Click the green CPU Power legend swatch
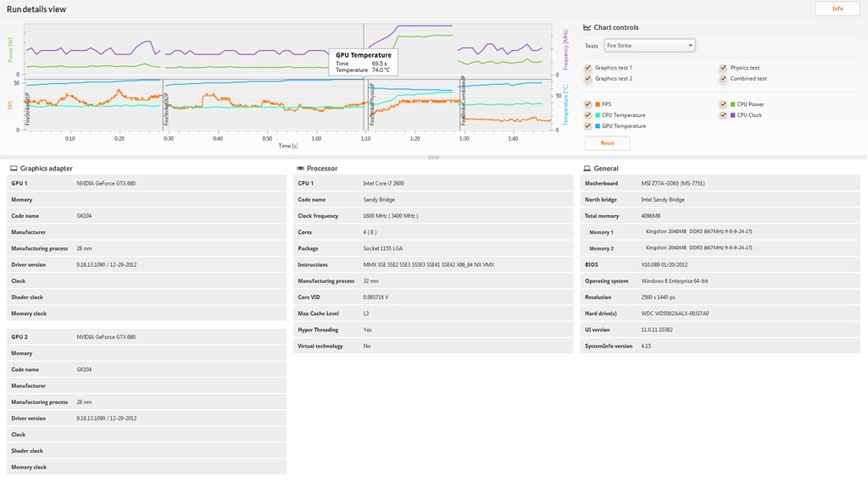868x488 pixels. point(732,104)
